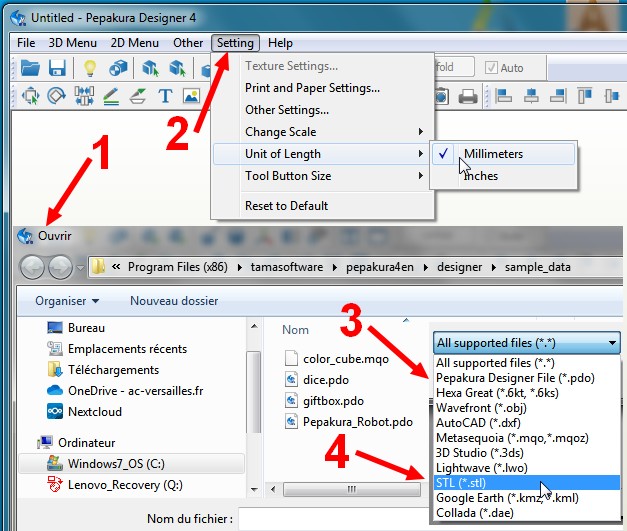Open the Organiser dropdown

click(x=67, y=301)
